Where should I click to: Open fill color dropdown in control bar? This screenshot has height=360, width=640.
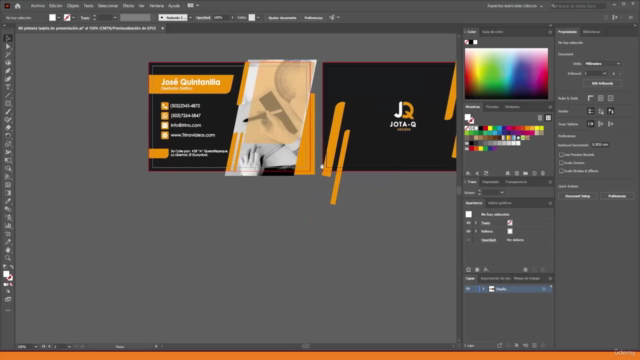coord(59,18)
